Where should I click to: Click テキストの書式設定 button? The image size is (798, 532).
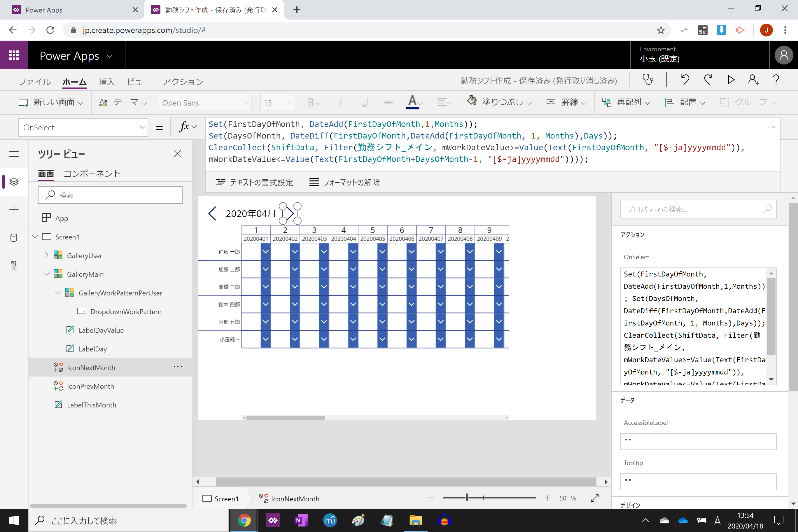coord(254,183)
